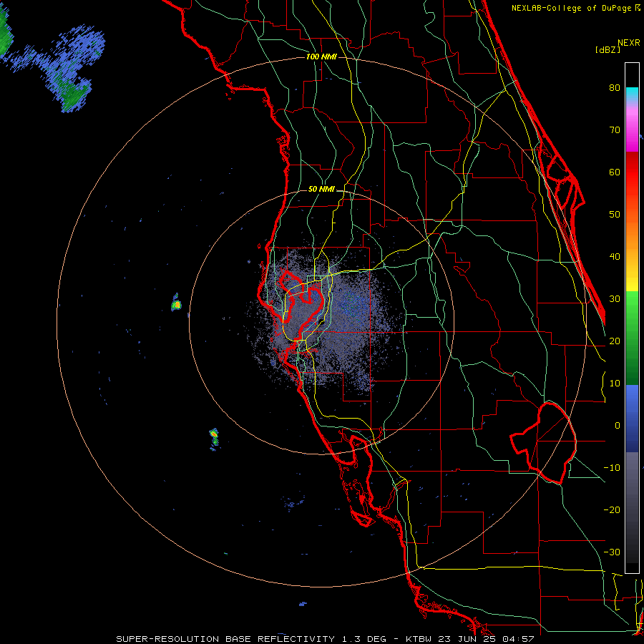Select the "100 NMI" range ring label
Viewport: 644px width, 644px height.
pyautogui.click(x=321, y=57)
